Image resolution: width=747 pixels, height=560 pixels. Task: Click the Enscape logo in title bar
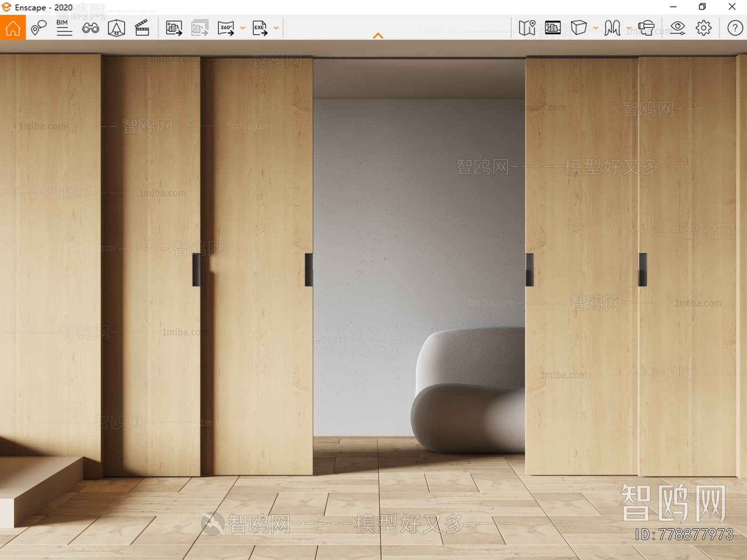click(7, 7)
